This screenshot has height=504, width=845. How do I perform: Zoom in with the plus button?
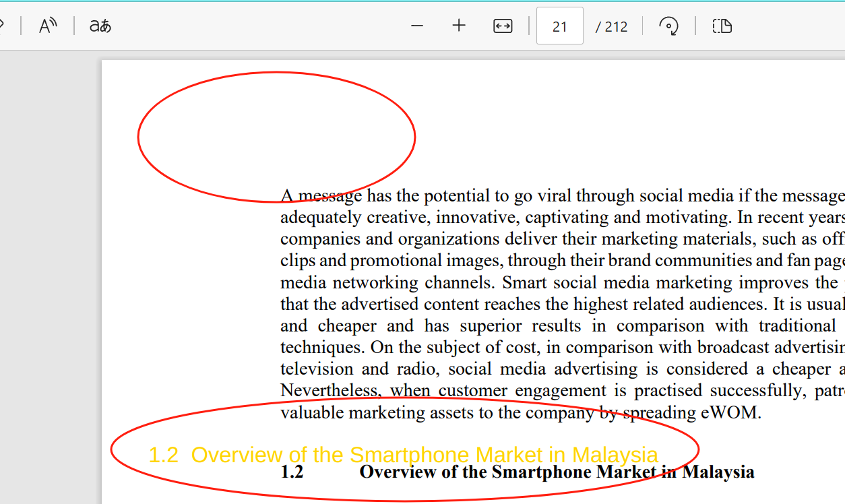pos(459,26)
